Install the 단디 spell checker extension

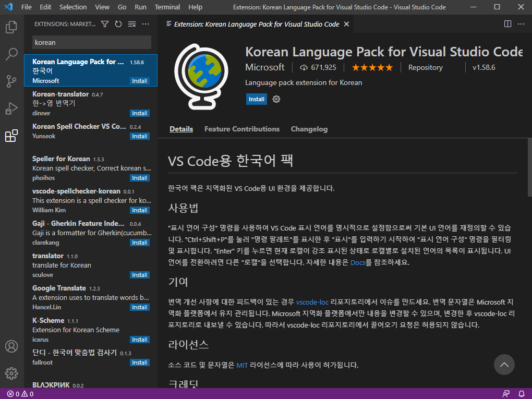tap(139, 362)
